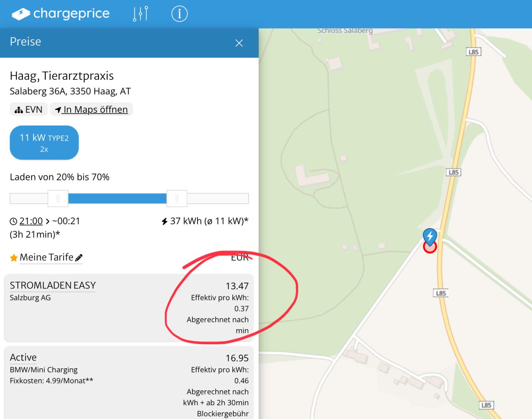Click the EVN operator tag

click(29, 109)
